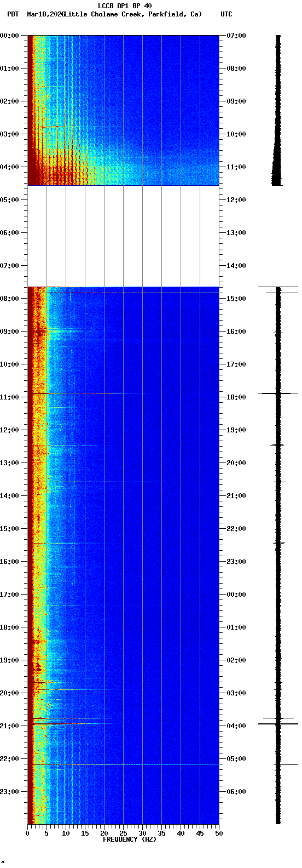Select the UTC time label "13:00"
Image resolution: width=302 pixels, height=868 pixels.
tap(236, 233)
